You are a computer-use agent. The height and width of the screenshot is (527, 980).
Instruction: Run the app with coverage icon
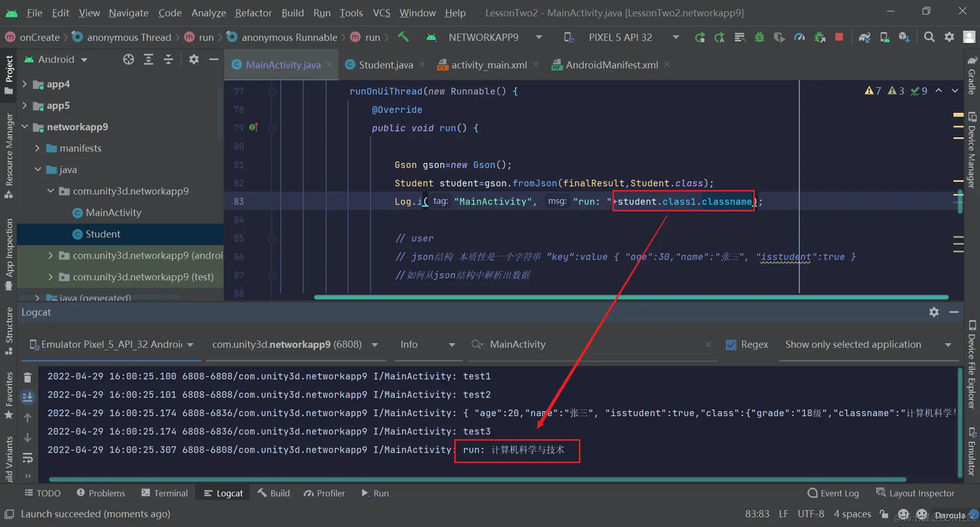779,37
